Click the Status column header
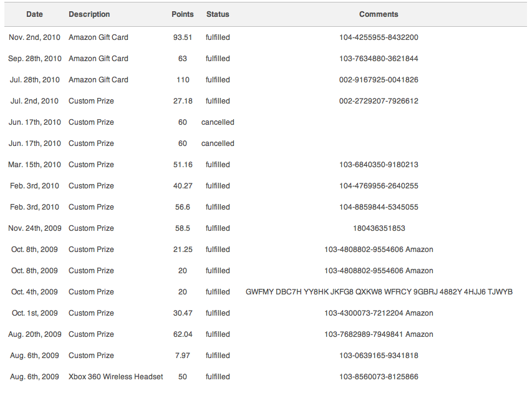The height and width of the screenshot is (393, 532). tap(218, 14)
